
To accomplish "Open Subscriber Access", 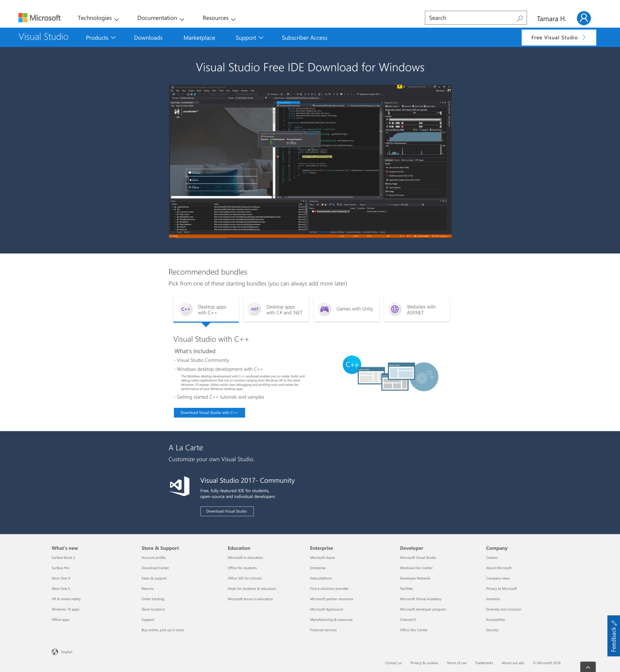I will tap(304, 38).
